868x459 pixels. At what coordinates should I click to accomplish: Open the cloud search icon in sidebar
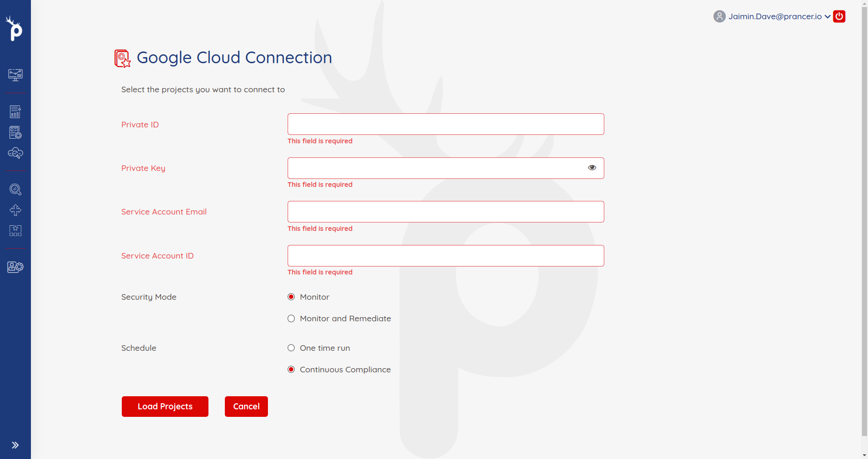(x=15, y=153)
